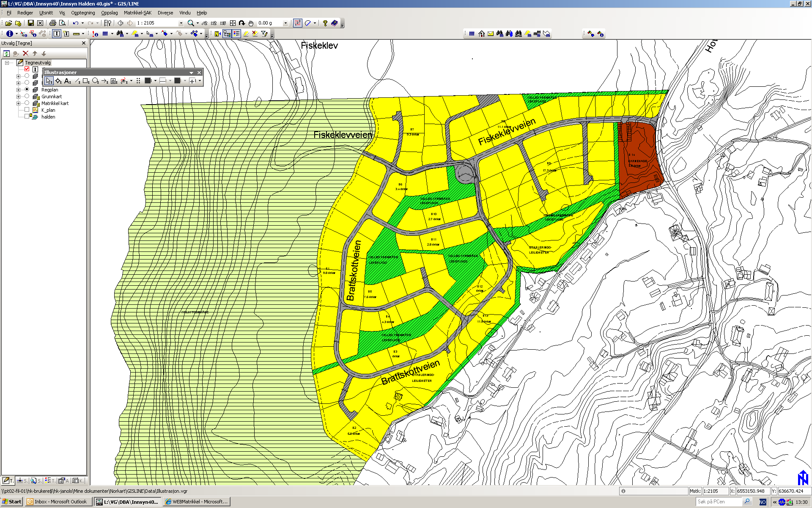Print the map using the printer icon
Image resolution: width=812 pixels, height=508 pixels.
(53, 23)
